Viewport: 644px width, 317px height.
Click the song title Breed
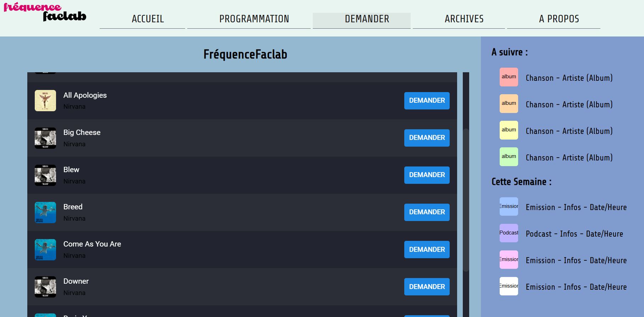(73, 207)
